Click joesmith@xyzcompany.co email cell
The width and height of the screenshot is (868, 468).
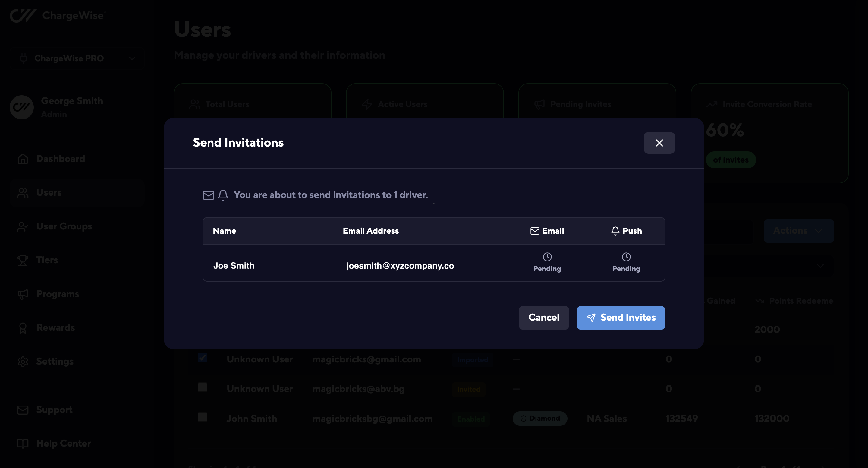(x=400, y=266)
